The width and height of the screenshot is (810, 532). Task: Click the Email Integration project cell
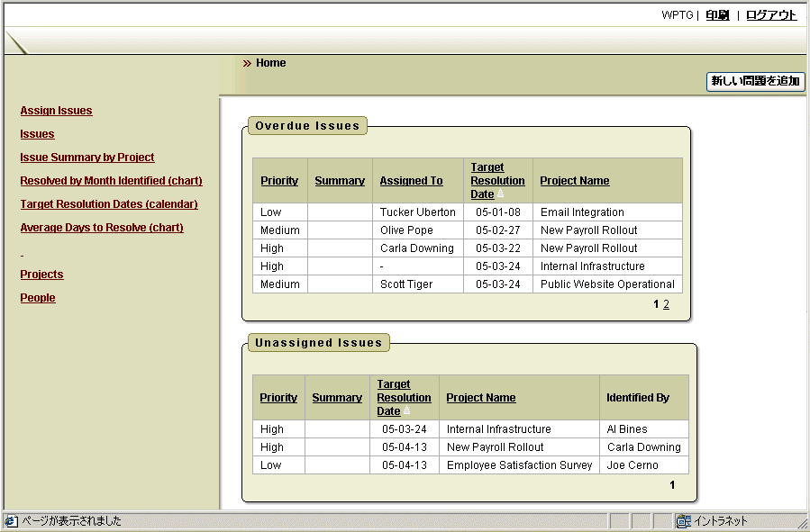[x=607, y=212]
